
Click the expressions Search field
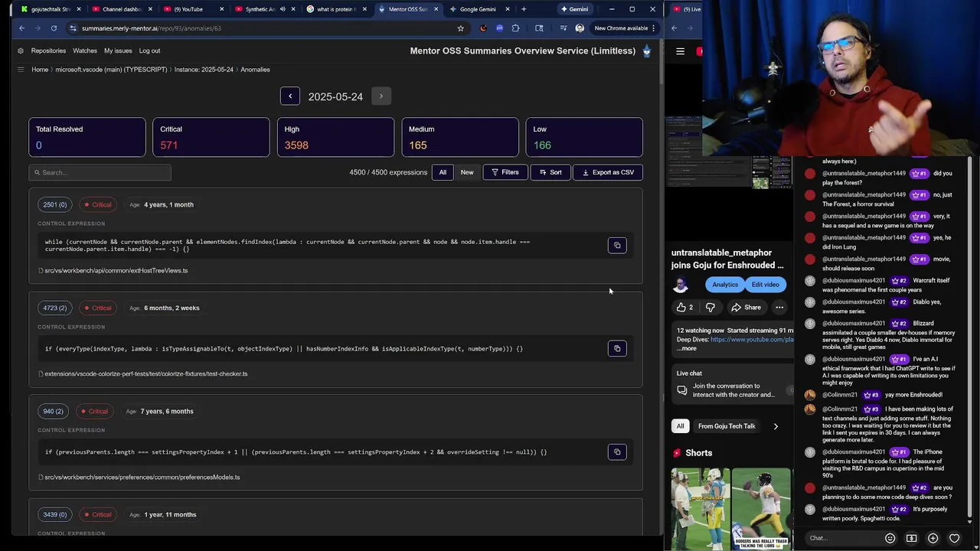(x=100, y=172)
